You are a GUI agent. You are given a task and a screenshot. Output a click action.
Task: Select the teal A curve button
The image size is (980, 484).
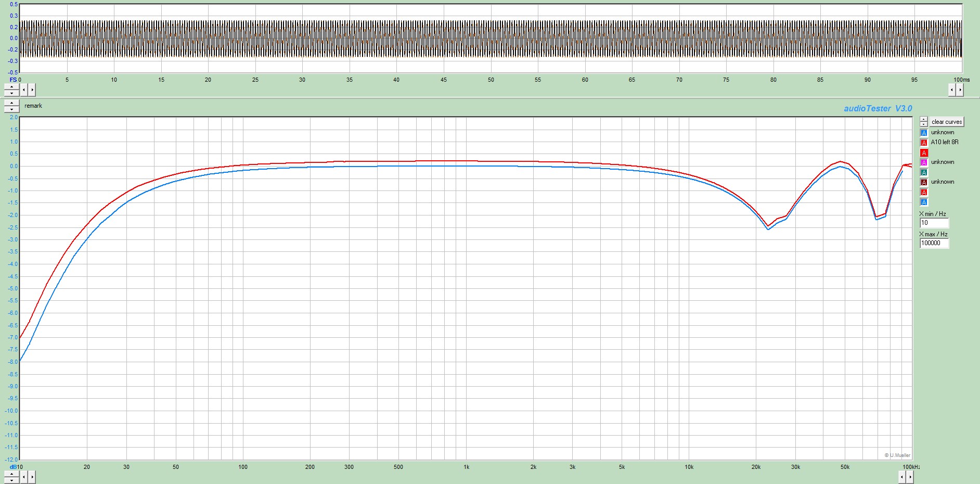click(924, 172)
